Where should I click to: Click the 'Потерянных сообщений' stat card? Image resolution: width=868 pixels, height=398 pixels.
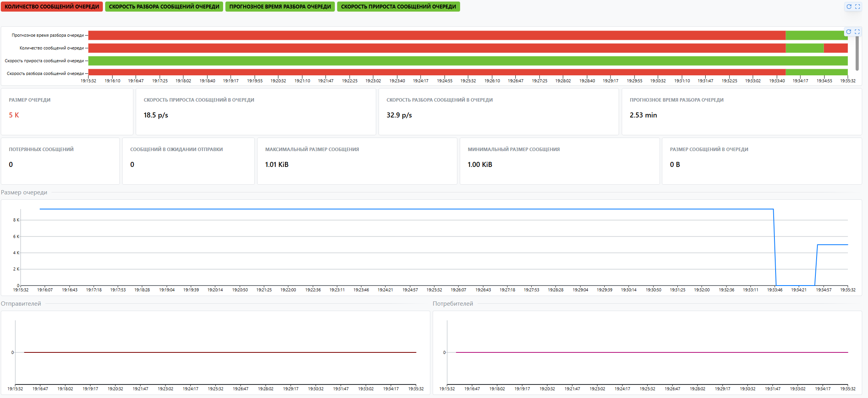[60, 161]
